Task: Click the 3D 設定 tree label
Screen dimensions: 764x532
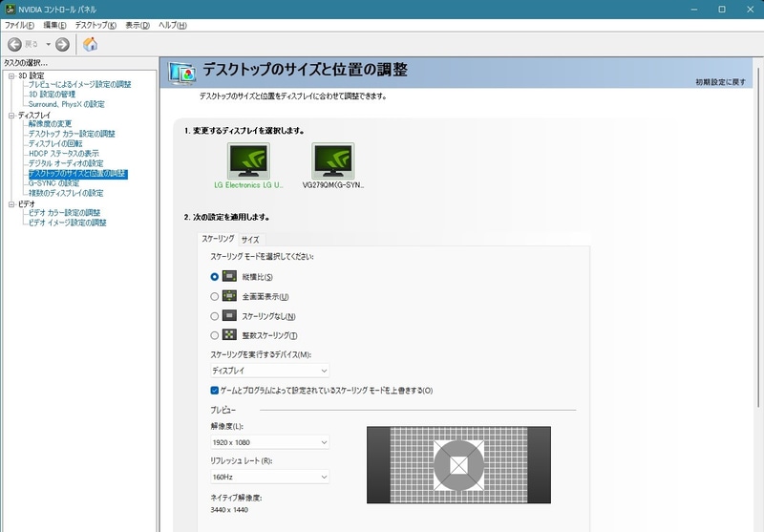Action: click(x=32, y=76)
